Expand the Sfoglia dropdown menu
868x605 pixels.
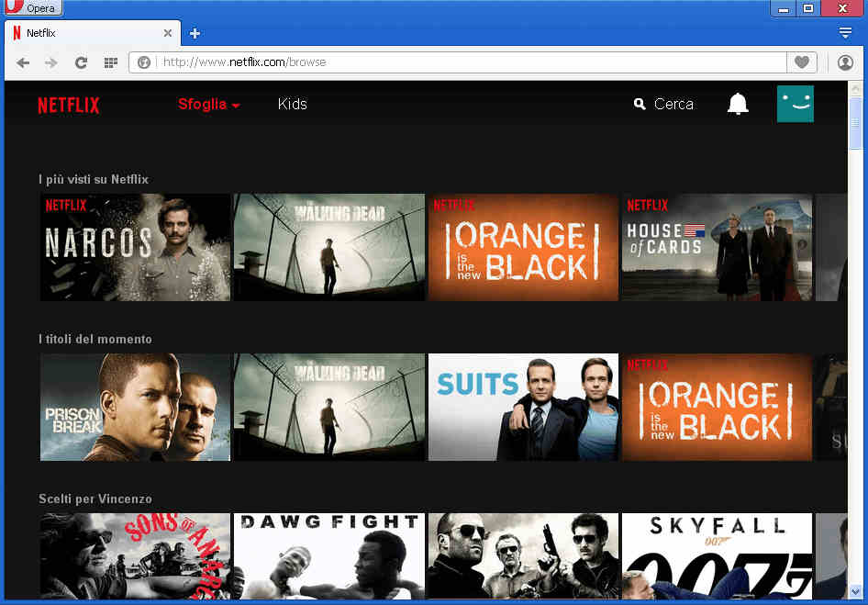208,104
